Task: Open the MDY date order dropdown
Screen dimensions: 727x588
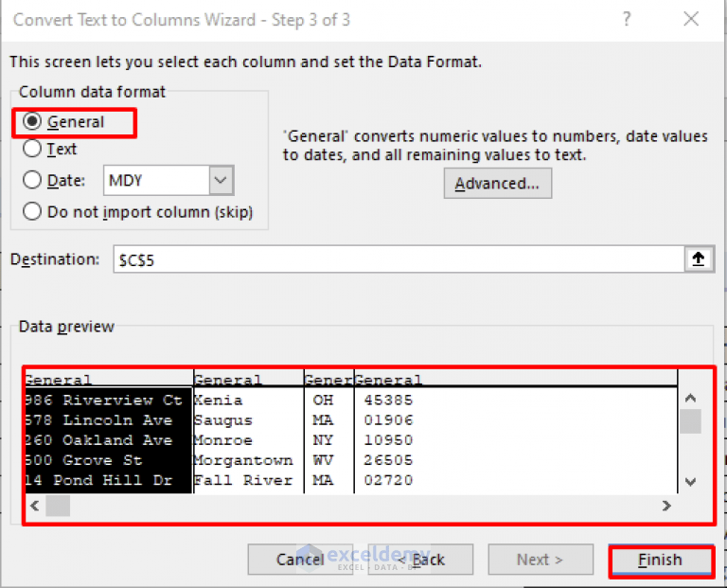Action: pos(221,180)
